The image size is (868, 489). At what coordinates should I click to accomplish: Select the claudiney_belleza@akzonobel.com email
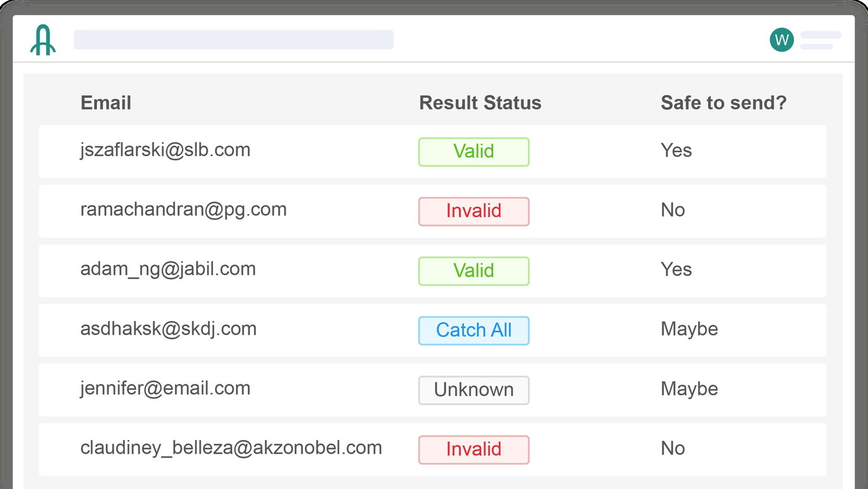(x=231, y=448)
